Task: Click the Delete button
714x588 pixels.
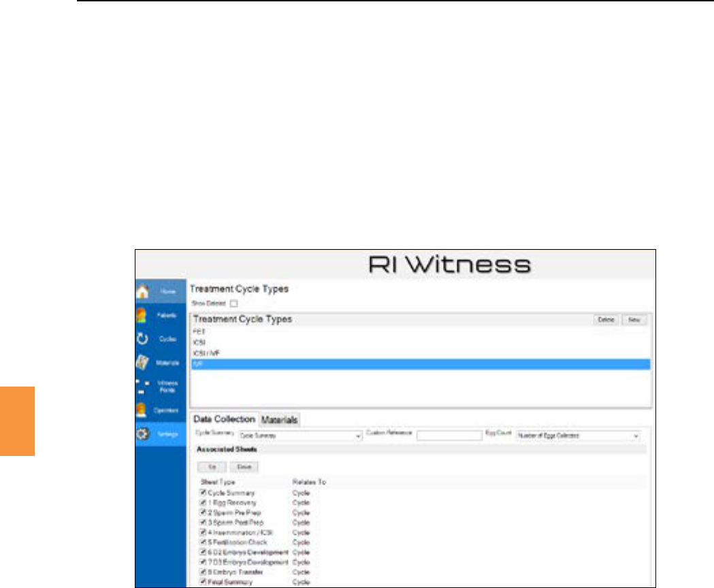Action: coord(606,320)
